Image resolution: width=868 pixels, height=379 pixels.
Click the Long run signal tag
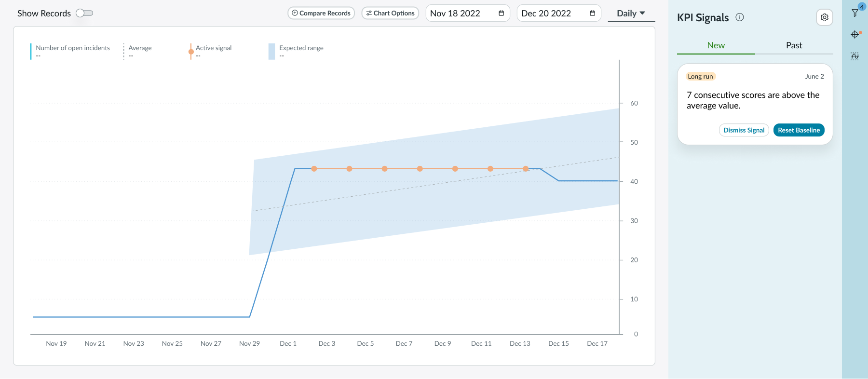pyautogui.click(x=700, y=77)
